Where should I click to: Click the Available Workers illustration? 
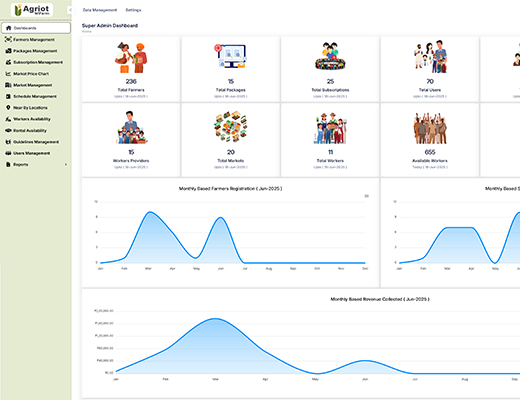(430, 128)
